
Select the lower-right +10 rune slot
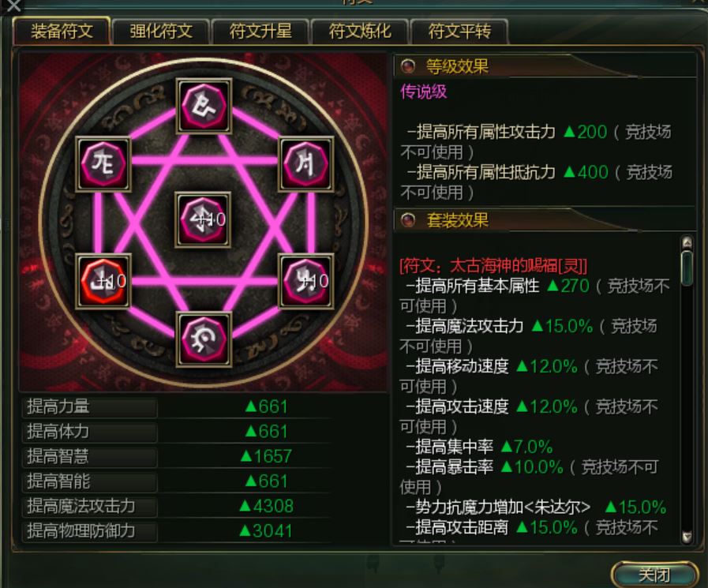pyautogui.click(x=306, y=281)
